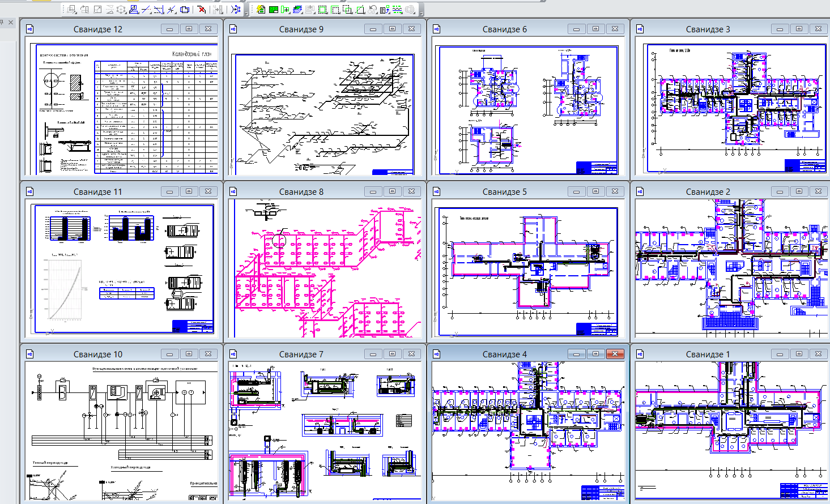Activate the Сванидзе 11 window title
The width and height of the screenshot is (830, 504).
(x=98, y=191)
